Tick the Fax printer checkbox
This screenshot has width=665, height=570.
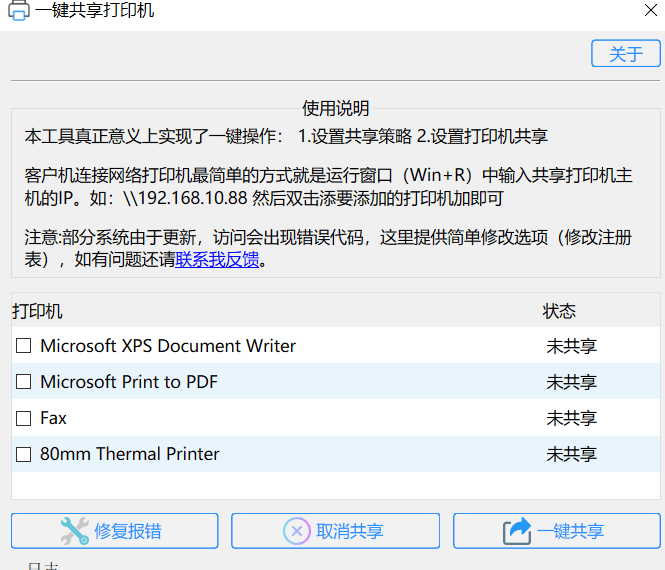point(23,418)
